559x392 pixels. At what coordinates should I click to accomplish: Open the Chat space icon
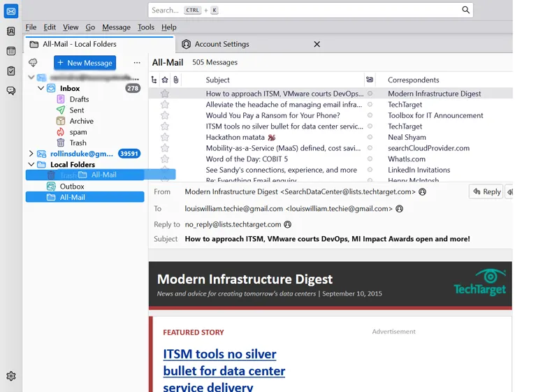[11, 91]
